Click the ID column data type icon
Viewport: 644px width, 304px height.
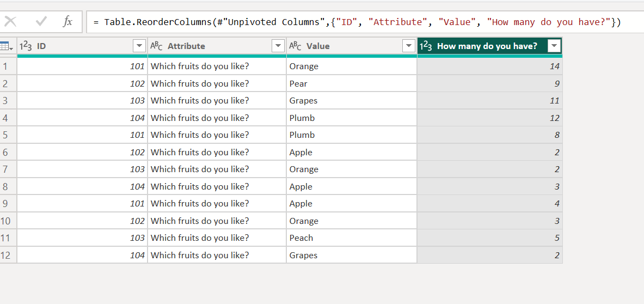26,46
